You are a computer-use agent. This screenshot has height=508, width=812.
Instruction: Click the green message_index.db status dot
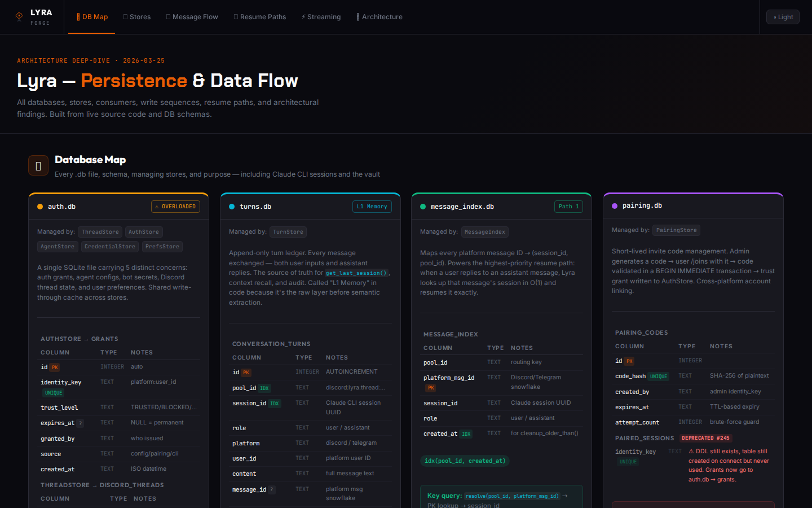pyautogui.click(x=423, y=207)
